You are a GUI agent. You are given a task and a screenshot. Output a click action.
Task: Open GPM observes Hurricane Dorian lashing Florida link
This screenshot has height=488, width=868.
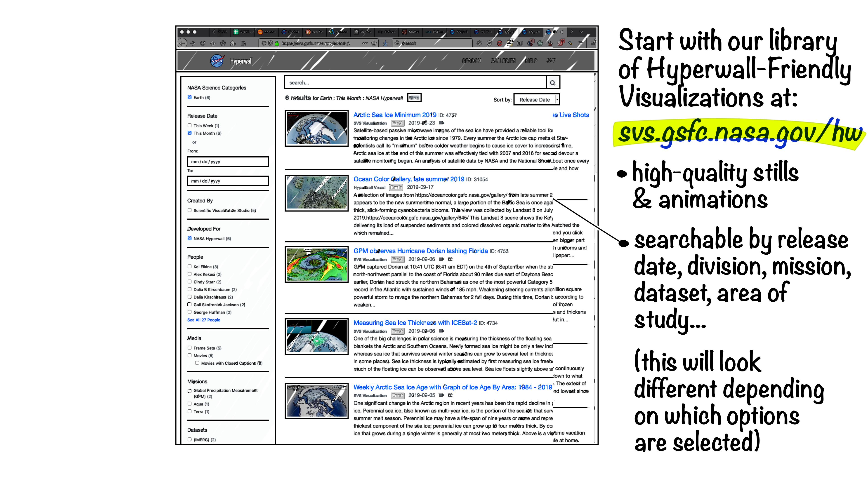420,251
